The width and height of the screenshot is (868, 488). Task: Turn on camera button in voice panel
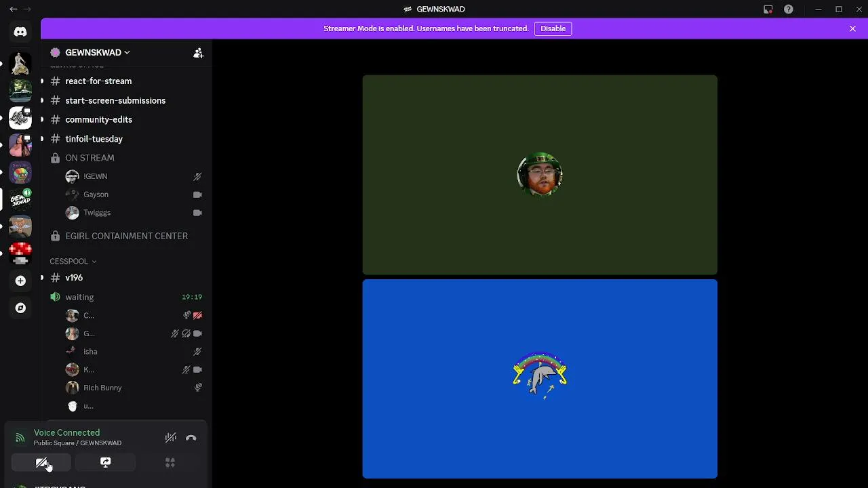(x=41, y=462)
